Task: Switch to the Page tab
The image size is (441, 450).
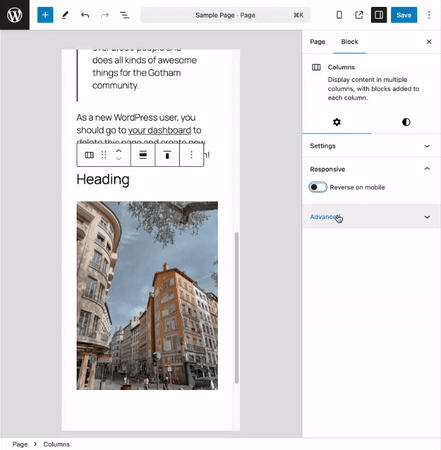Action: pos(317,42)
